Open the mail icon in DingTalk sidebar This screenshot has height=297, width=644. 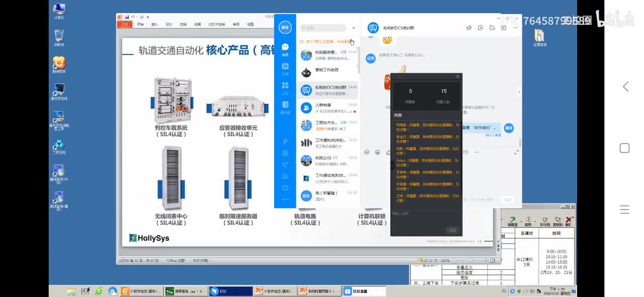point(285,188)
